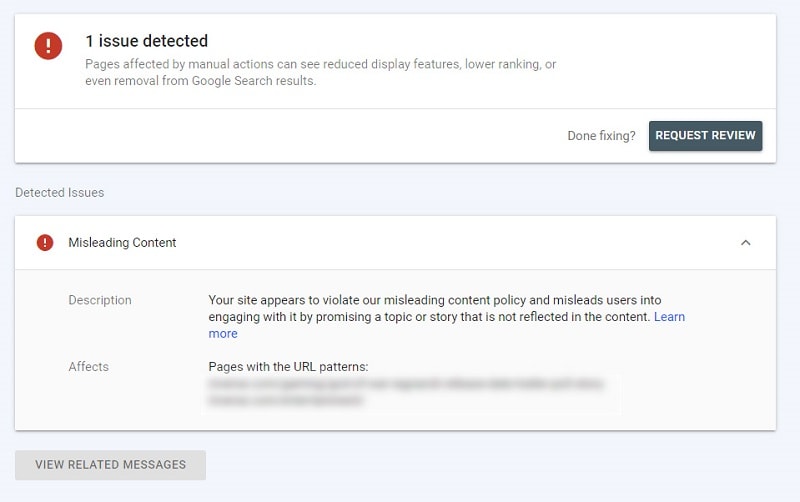This screenshot has width=800, height=502.
Task: Click the Detected Issues section label
Action: pyautogui.click(x=59, y=192)
